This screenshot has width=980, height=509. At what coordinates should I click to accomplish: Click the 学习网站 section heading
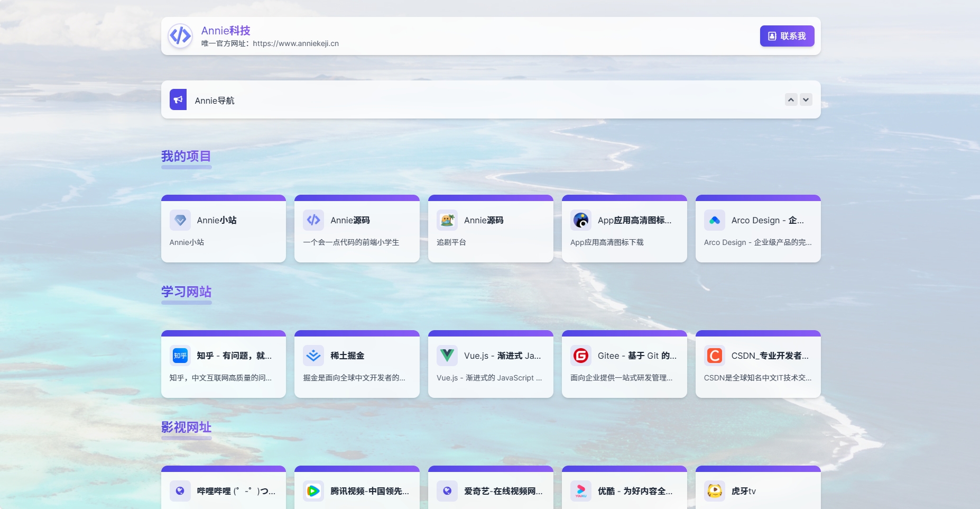pyautogui.click(x=186, y=292)
